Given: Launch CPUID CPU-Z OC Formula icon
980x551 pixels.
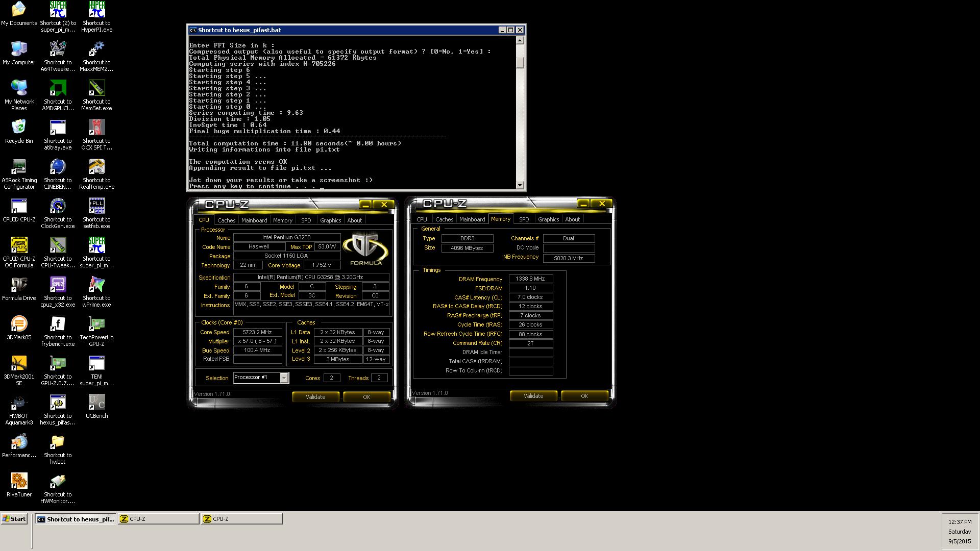Looking at the screenshot, I should click(x=19, y=253).
